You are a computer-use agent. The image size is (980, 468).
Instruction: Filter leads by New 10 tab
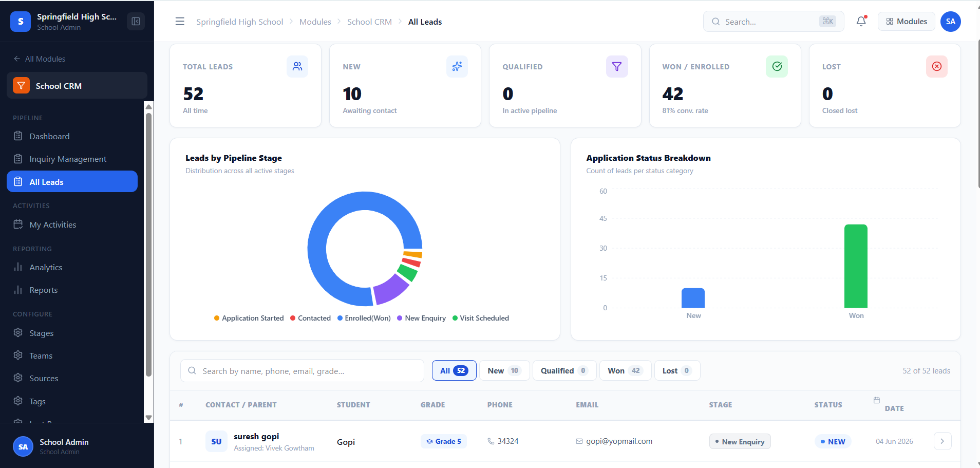pos(504,370)
